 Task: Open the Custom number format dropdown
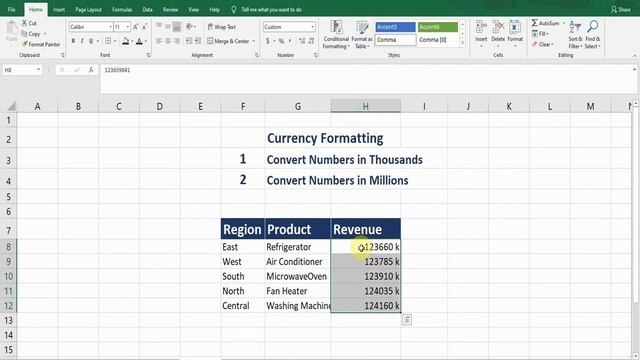pyautogui.click(x=313, y=27)
